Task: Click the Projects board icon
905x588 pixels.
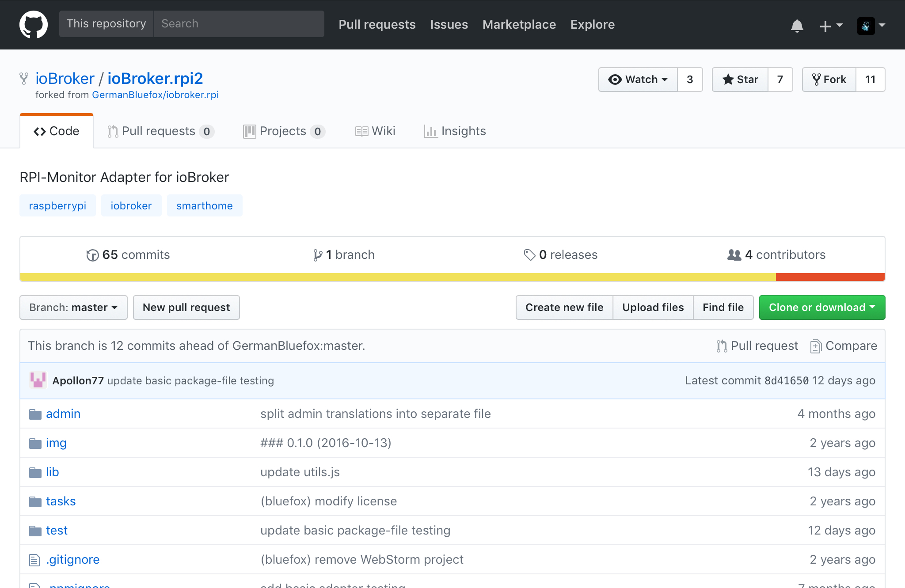Action: click(249, 131)
